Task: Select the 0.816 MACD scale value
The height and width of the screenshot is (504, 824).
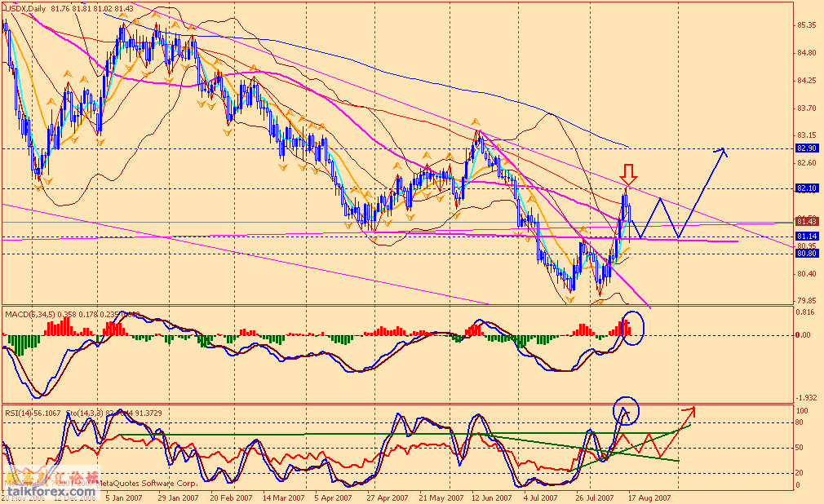Action: [x=807, y=312]
